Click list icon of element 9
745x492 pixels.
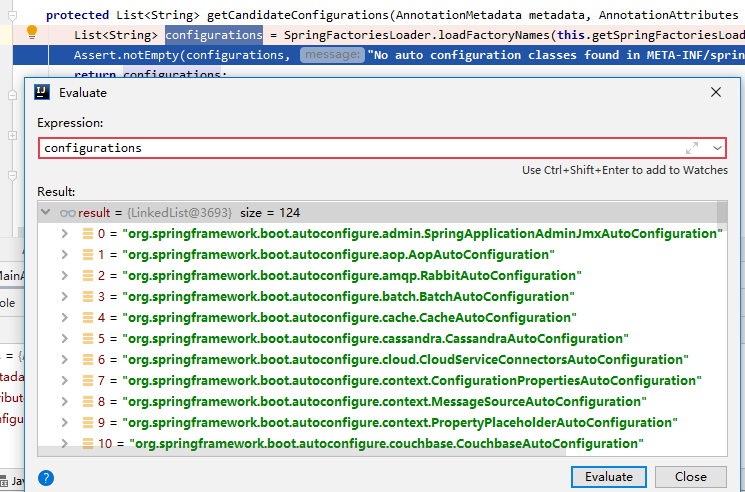(x=88, y=422)
